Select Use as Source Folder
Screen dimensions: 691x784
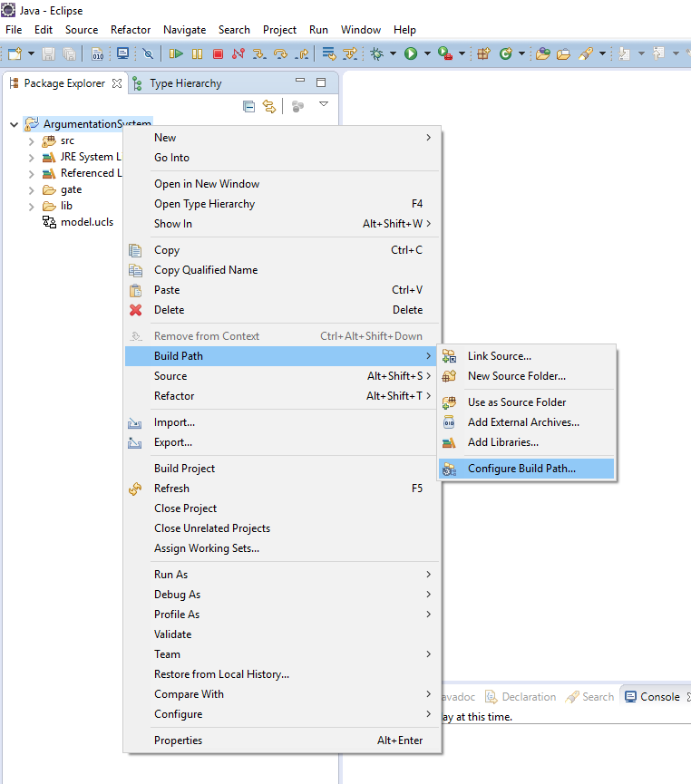(x=526, y=402)
